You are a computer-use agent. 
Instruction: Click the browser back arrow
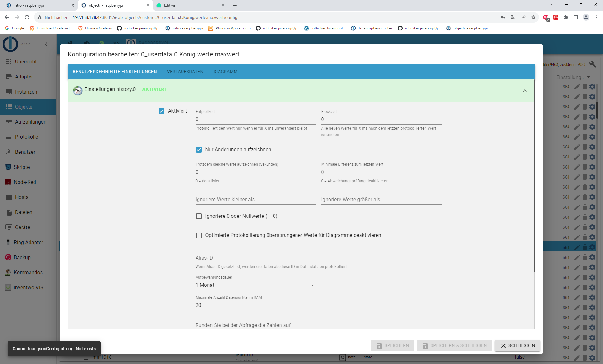(x=7, y=17)
